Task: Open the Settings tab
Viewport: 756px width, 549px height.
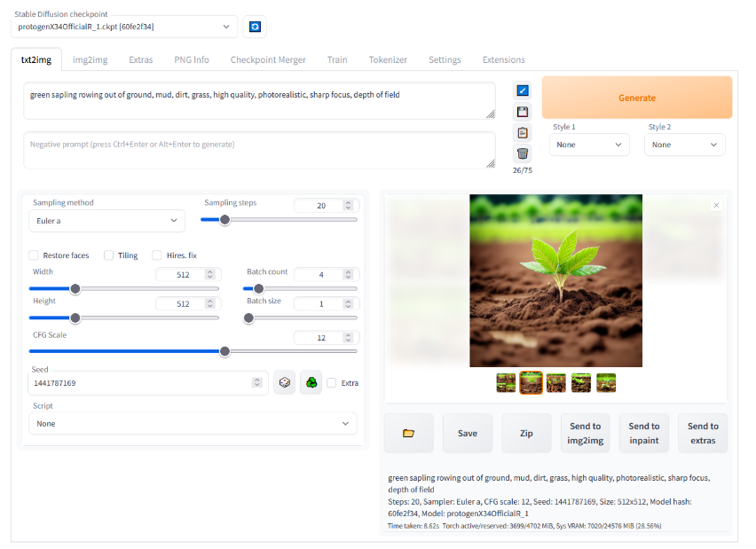Action: pos(445,59)
